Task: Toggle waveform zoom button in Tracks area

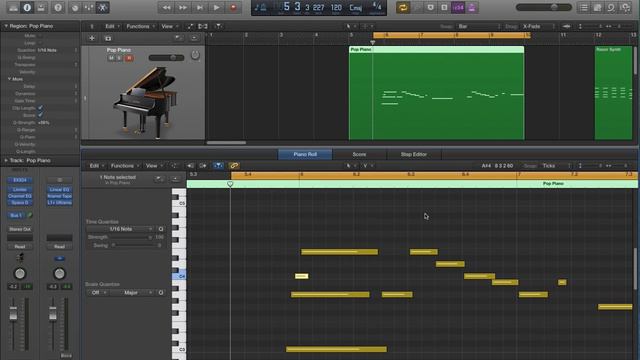Action: tap(566, 26)
